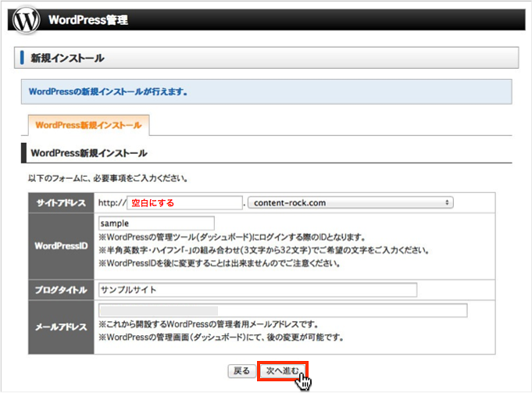Image resolution: width=532 pixels, height=393 pixels.
Task: Click the note 後の変更が可能です
Action: (x=221, y=338)
